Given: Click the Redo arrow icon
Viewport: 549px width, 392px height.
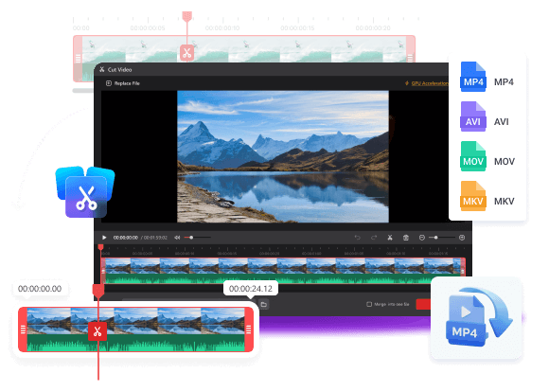Looking at the screenshot, I should coord(374,238).
